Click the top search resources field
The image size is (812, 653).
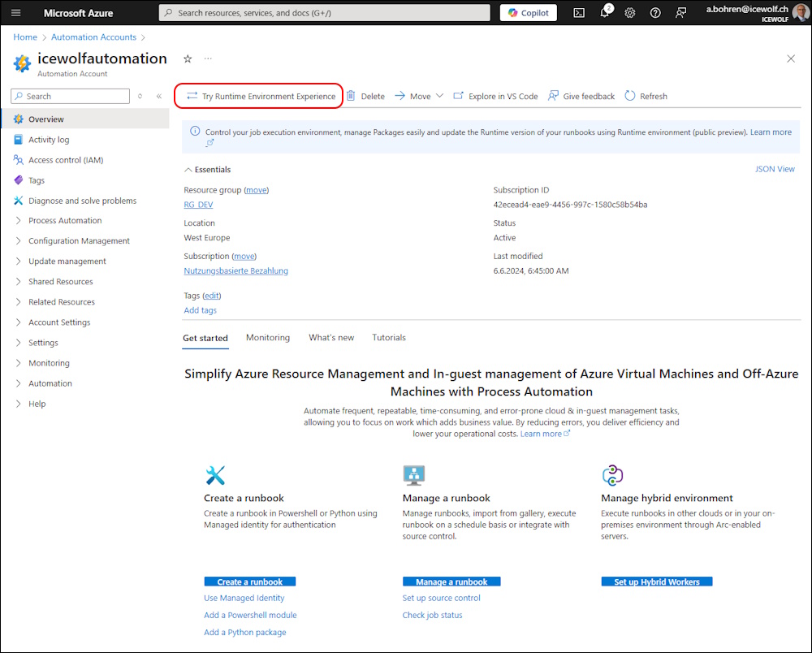pyautogui.click(x=324, y=13)
